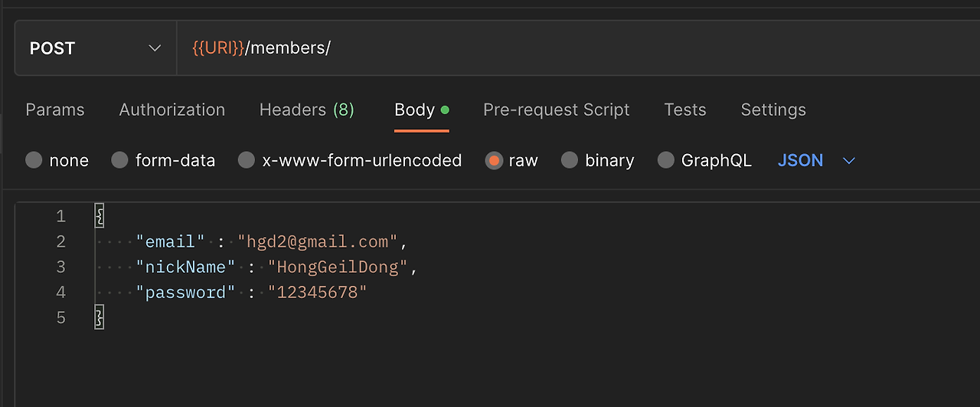This screenshot has width=980, height=407.
Task: Switch to the Tests tab
Action: 685,110
